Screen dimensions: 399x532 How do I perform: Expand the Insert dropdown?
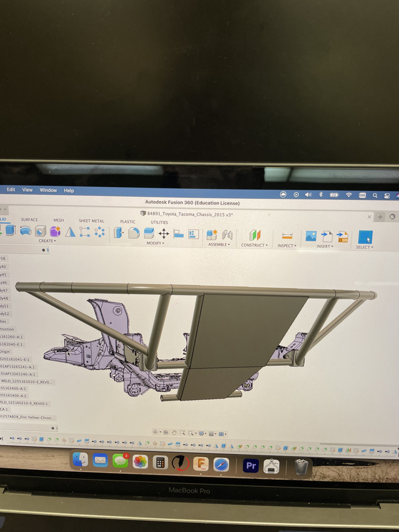point(325,246)
